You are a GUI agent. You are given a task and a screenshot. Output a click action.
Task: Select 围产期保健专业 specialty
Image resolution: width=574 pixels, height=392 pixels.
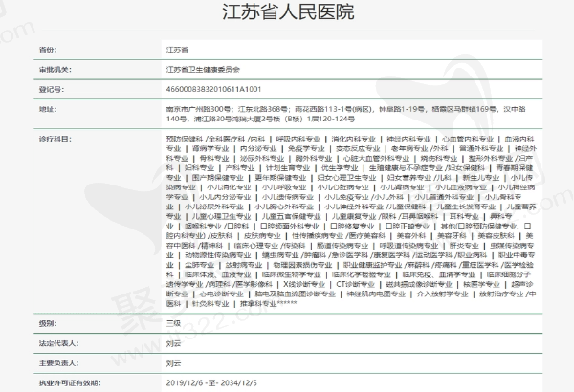point(217,178)
